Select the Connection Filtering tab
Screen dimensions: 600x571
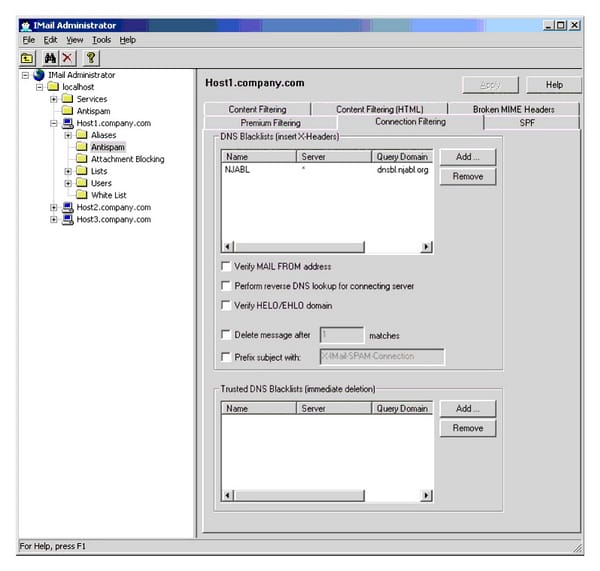(410, 122)
